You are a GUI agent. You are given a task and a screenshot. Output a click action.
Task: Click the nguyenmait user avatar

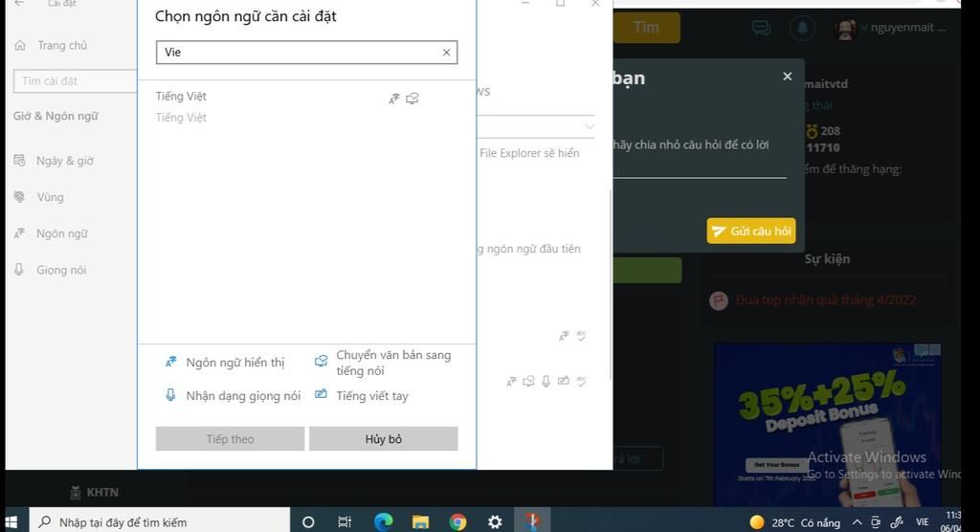point(845,29)
